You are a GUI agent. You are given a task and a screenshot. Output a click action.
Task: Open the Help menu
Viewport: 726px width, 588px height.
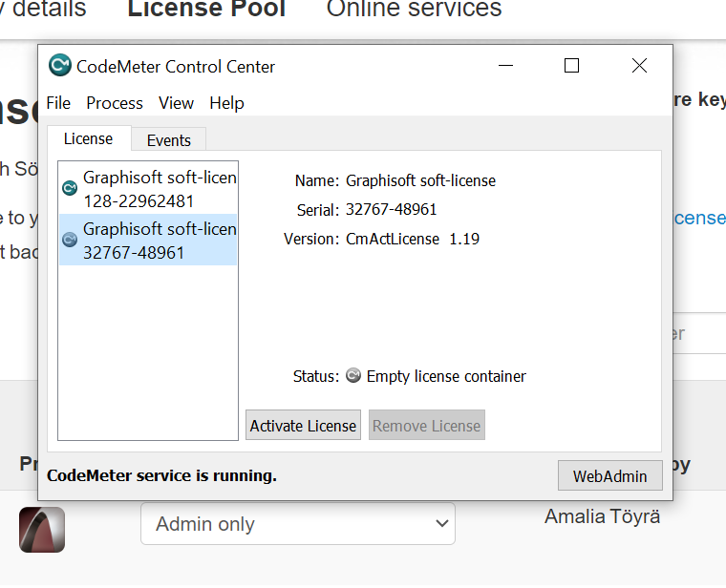[x=226, y=103]
